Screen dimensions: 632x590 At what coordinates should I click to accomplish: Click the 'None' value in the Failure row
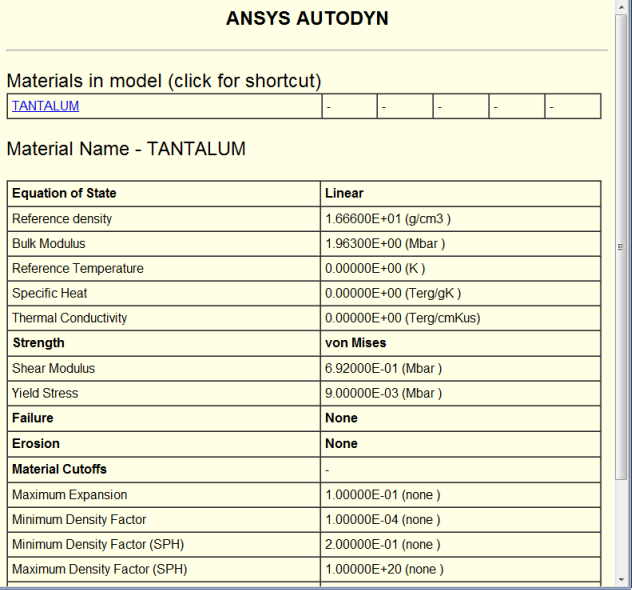341,418
